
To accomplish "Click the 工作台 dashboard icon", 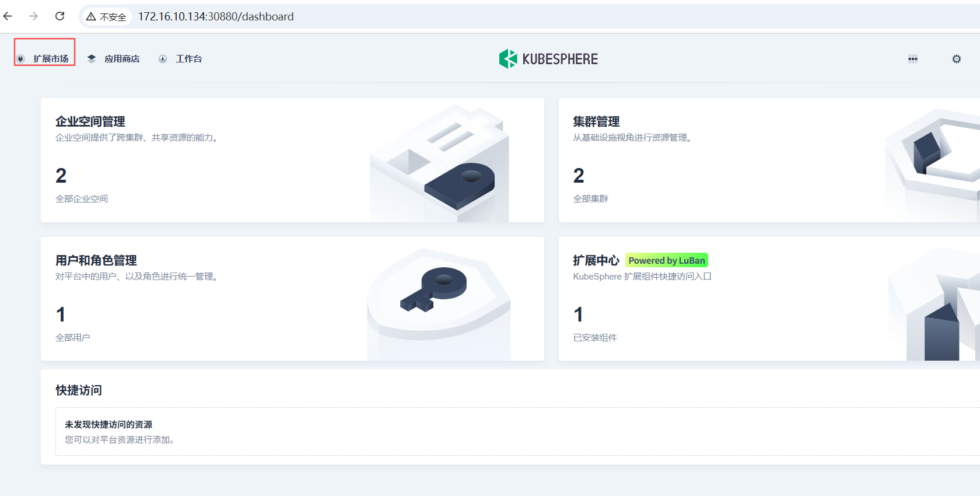I will tap(163, 59).
